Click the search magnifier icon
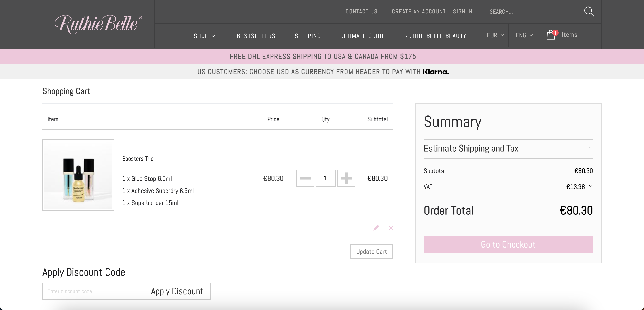Image resolution: width=644 pixels, height=310 pixels. pyautogui.click(x=589, y=11)
